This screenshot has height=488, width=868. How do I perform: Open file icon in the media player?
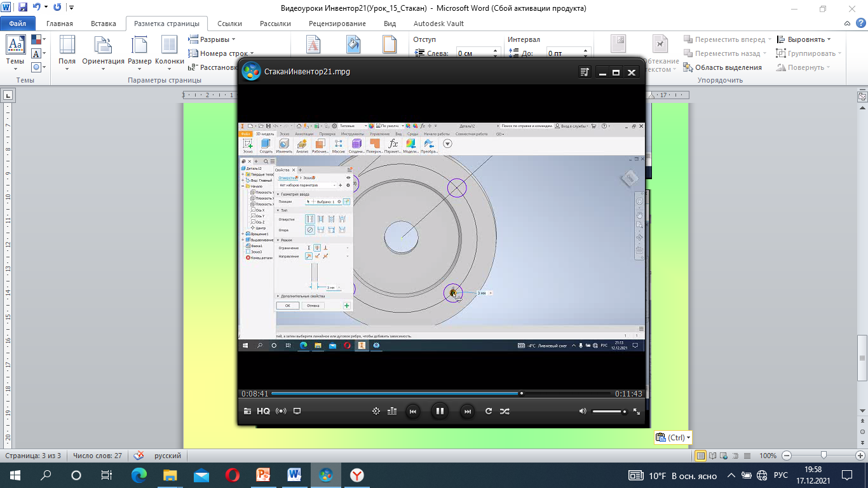[247, 411]
